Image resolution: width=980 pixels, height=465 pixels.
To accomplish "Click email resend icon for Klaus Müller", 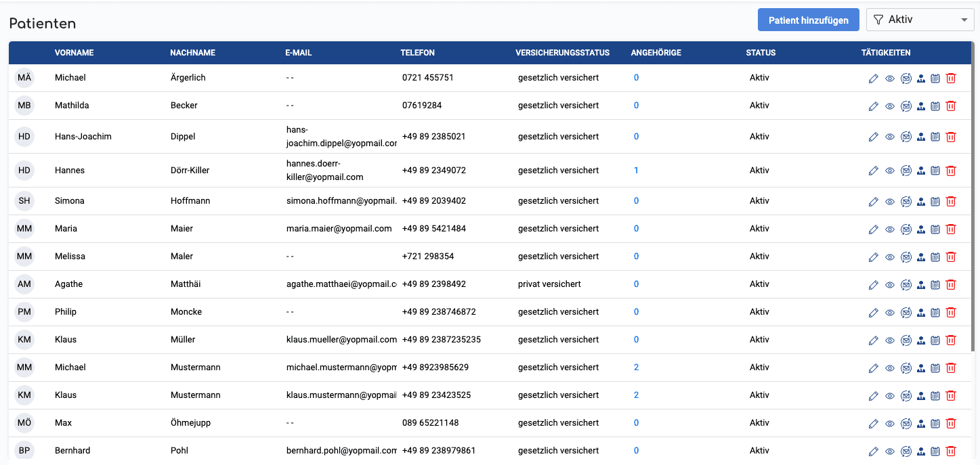I will coord(906,340).
